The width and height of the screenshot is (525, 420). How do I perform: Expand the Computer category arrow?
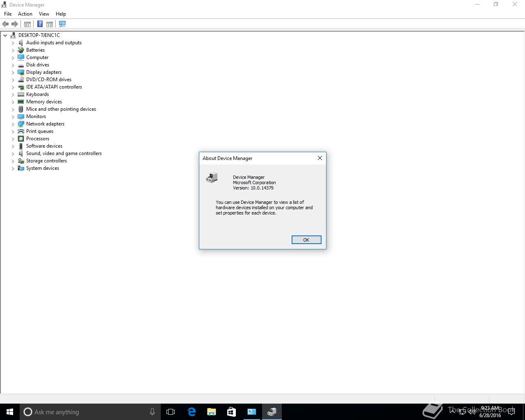pos(13,57)
